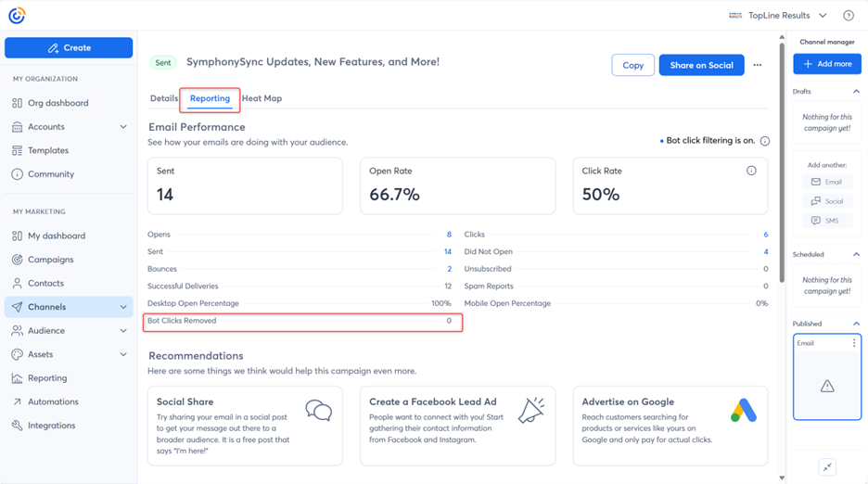Click the three-dot menu beside Share on Social

[758, 66]
